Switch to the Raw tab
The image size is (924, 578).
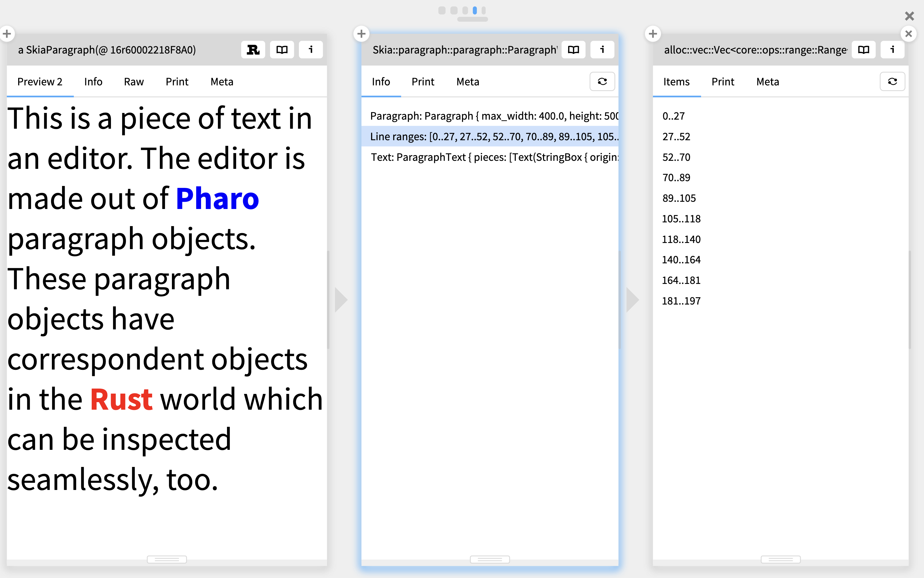pyautogui.click(x=134, y=82)
